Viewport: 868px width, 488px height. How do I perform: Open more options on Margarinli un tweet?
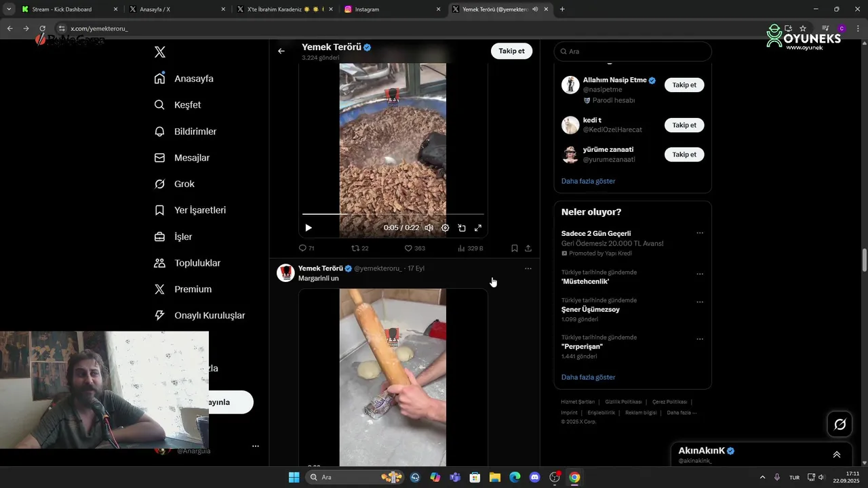(528, 268)
